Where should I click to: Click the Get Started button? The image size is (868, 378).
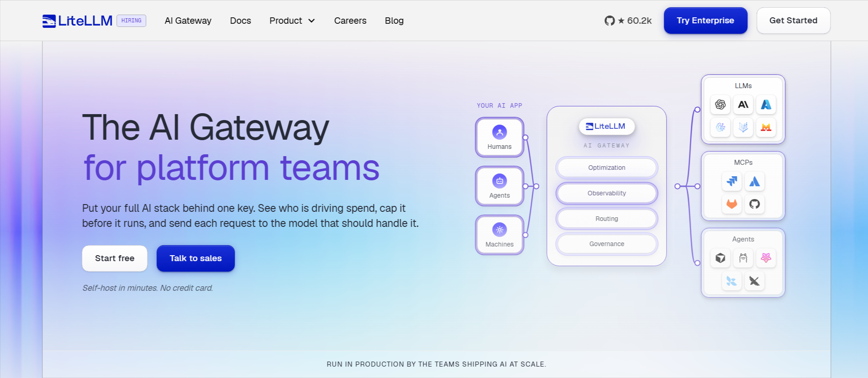pos(794,21)
